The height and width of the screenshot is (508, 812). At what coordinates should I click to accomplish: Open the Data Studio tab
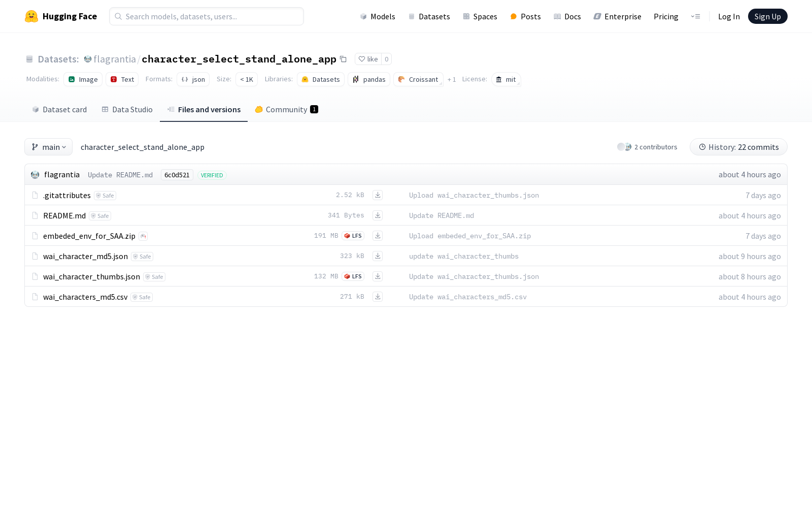pos(127,110)
